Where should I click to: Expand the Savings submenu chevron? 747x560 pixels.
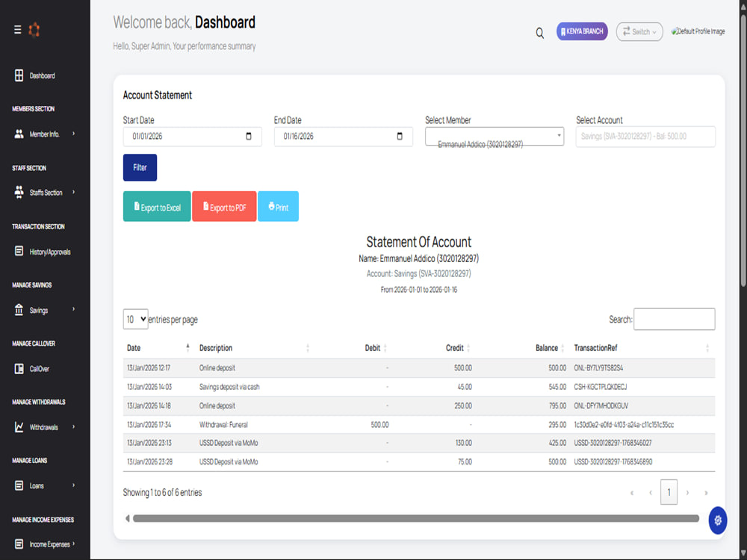point(73,309)
